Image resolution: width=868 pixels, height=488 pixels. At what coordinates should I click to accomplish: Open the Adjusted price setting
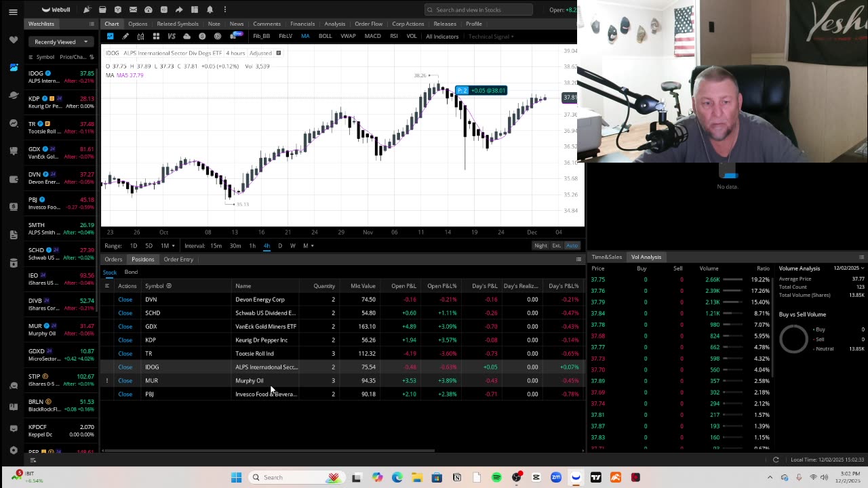260,53
